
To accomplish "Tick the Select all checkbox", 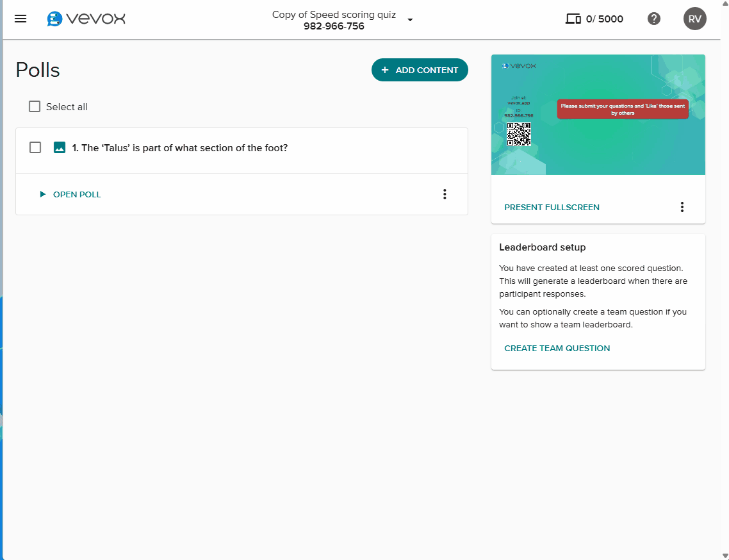I will pyautogui.click(x=35, y=106).
